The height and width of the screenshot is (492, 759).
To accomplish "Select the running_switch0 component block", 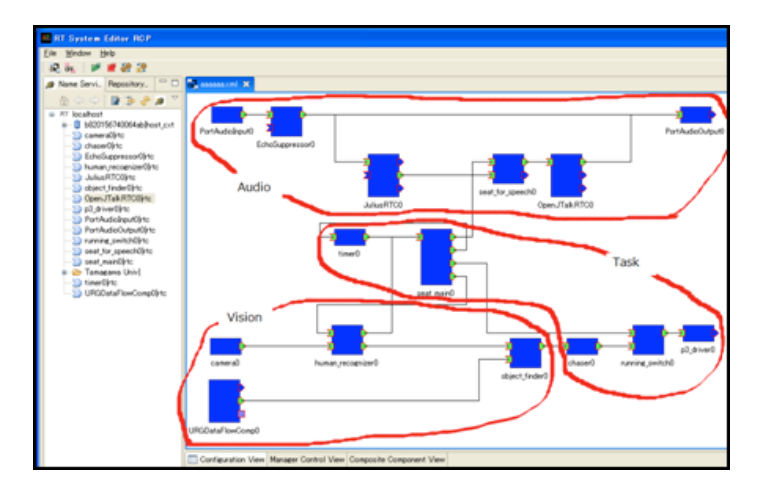I will tap(648, 340).
